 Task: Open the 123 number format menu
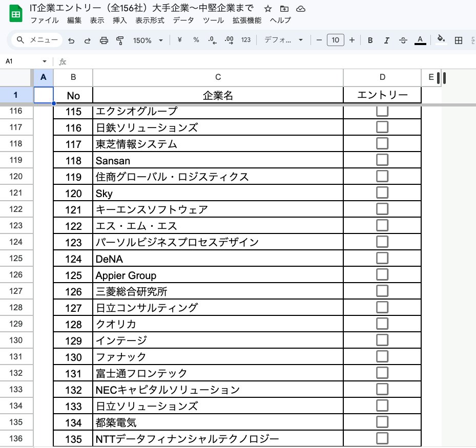[x=246, y=40]
